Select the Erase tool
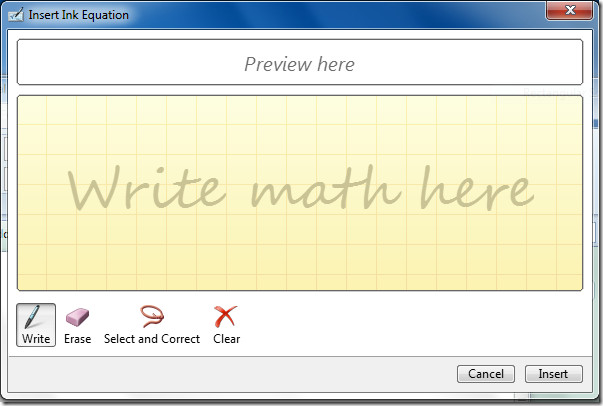Viewport: 603px width, 406px height. tap(77, 325)
